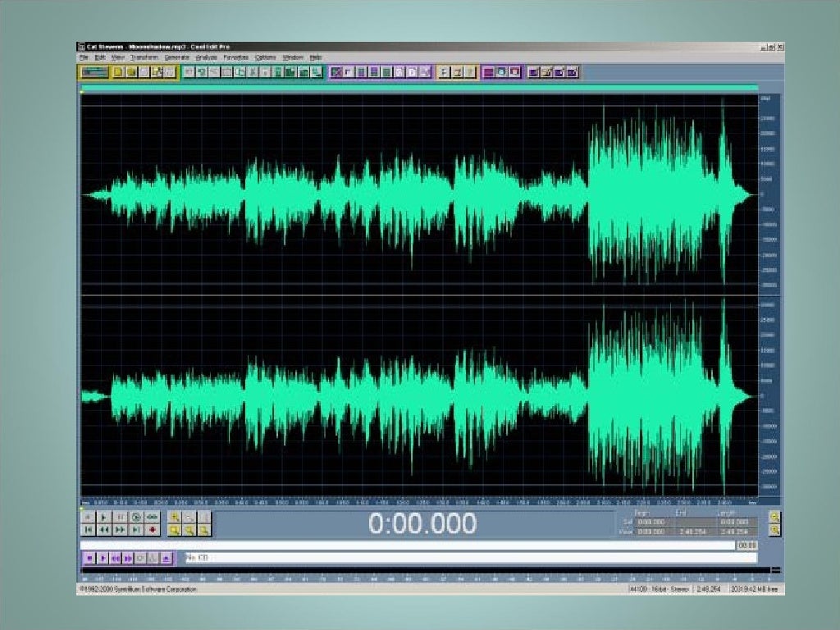
Task: Click the first icon in the purple effects group
Action: (336, 72)
